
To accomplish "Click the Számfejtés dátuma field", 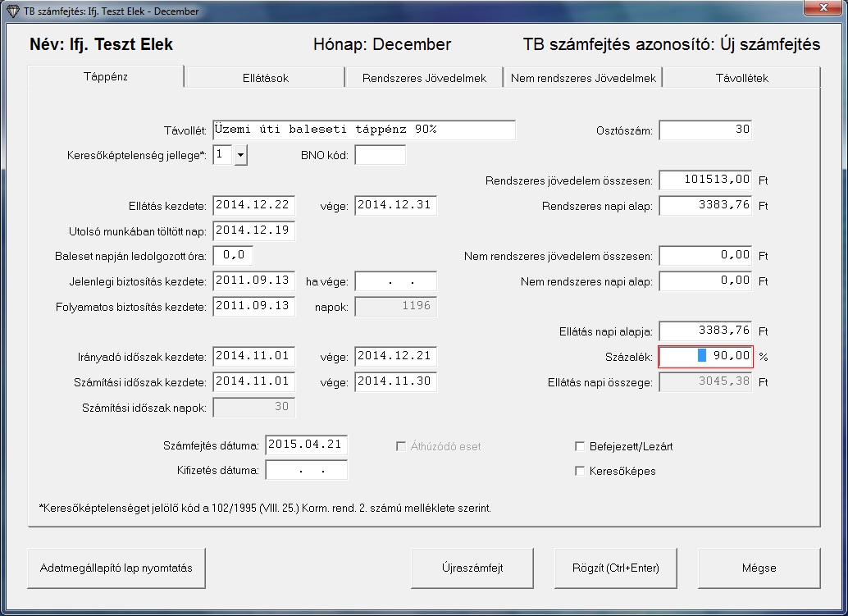I will (307, 445).
